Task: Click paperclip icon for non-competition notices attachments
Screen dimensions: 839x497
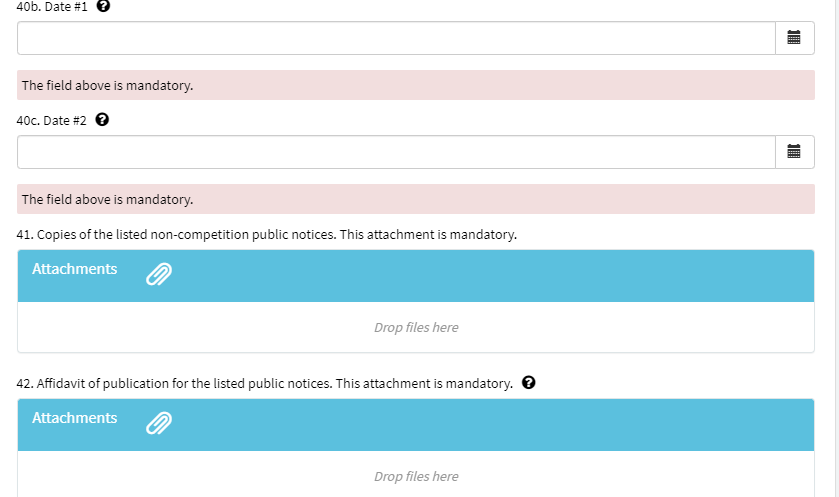Action: [159, 274]
